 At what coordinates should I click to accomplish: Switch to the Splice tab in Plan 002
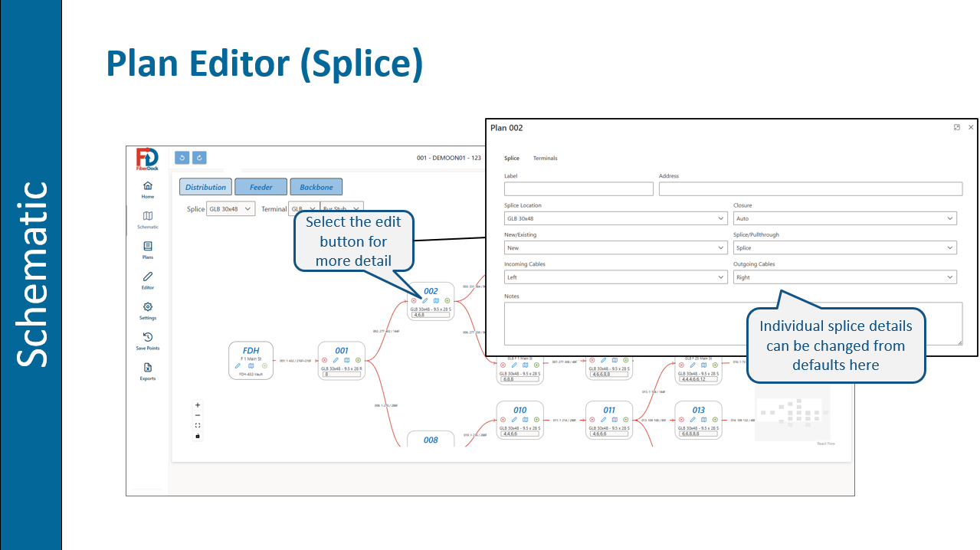click(x=511, y=159)
